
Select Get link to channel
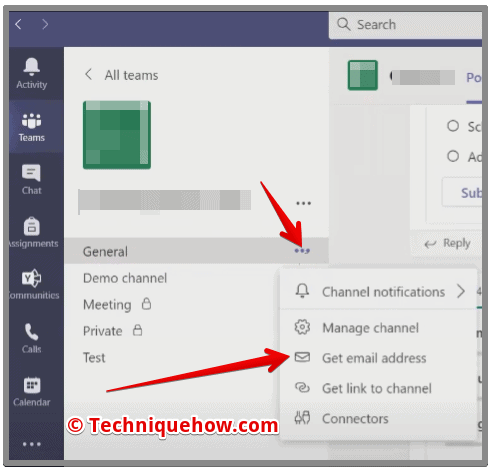[x=378, y=388]
